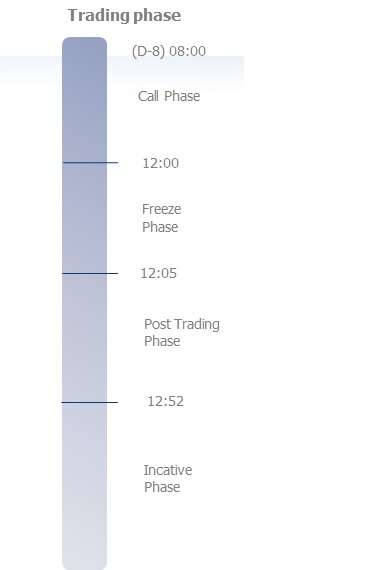Click the 12:52 time marker line
Viewport: 390px width, 570px height.
pos(90,402)
